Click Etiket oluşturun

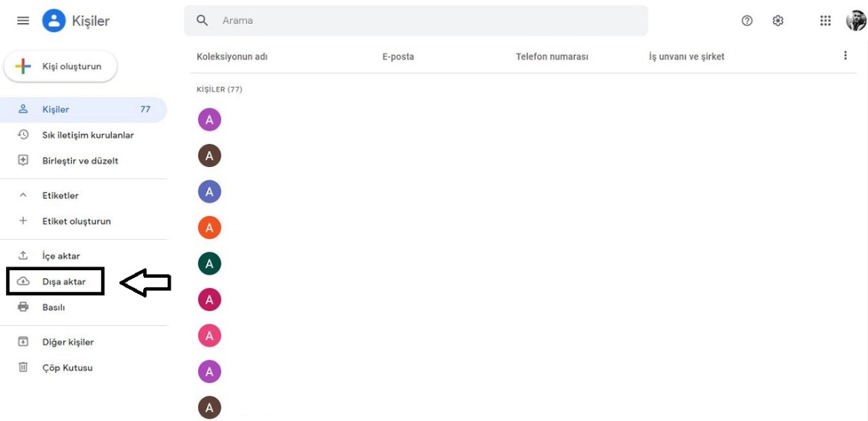76,221
